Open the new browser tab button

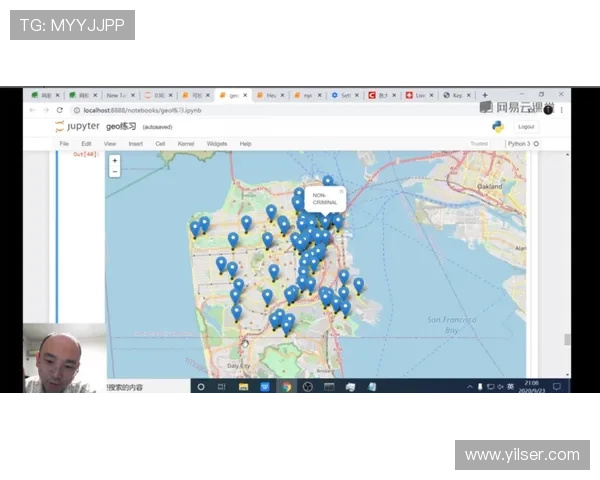[485, 95]
